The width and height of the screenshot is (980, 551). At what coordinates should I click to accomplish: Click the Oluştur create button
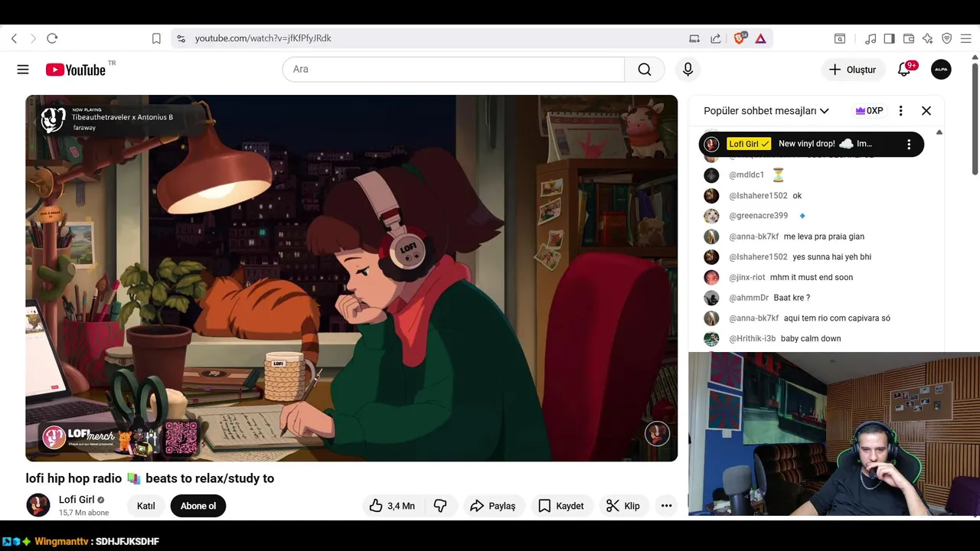[852, 70]
